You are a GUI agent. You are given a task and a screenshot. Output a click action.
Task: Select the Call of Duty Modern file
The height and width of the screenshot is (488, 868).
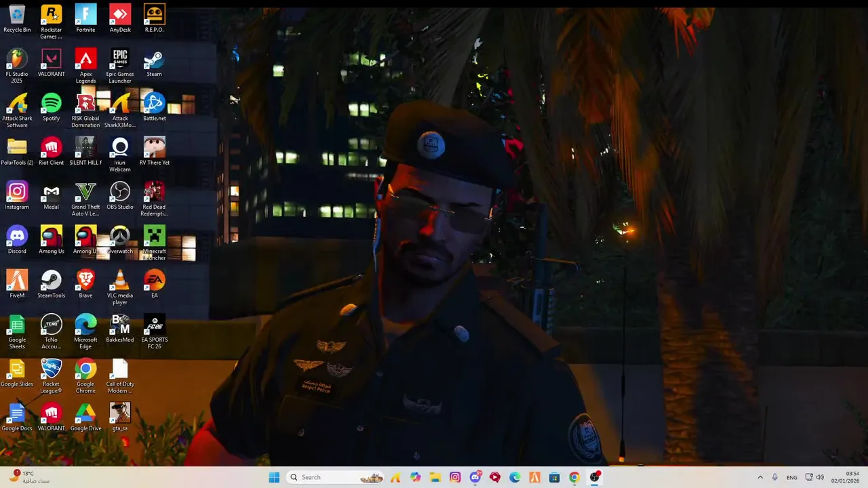click(x=120, y=376)
